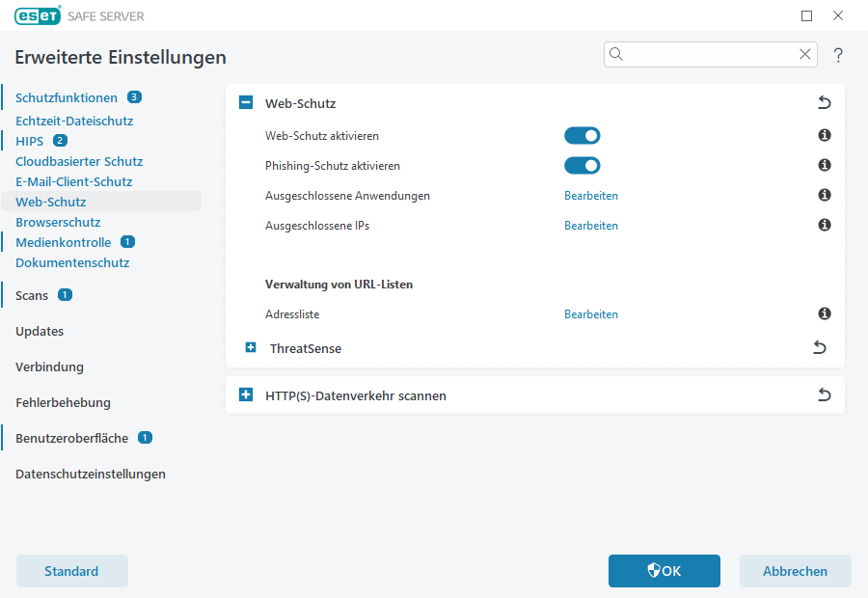Click the info icon beside Web-Schutz aktivieren
Viewport: 868px width, 598px height.
click(x=824, y=135)
